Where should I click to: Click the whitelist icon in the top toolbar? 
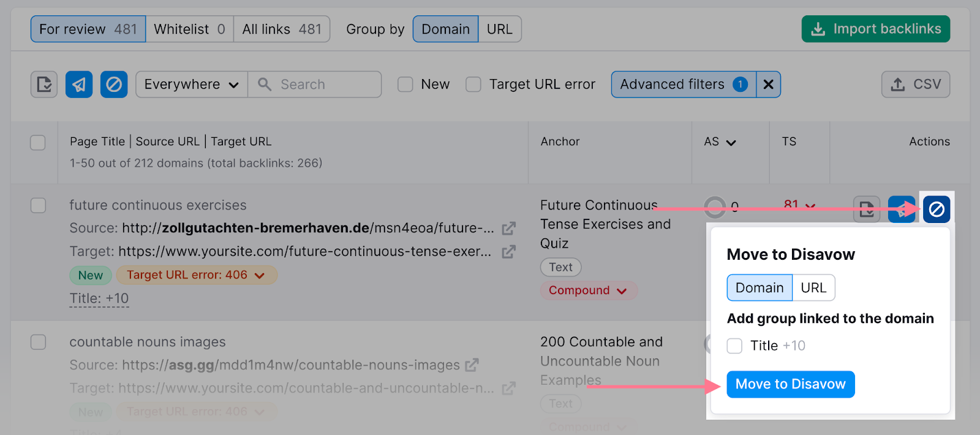click(x=44, y=85)
